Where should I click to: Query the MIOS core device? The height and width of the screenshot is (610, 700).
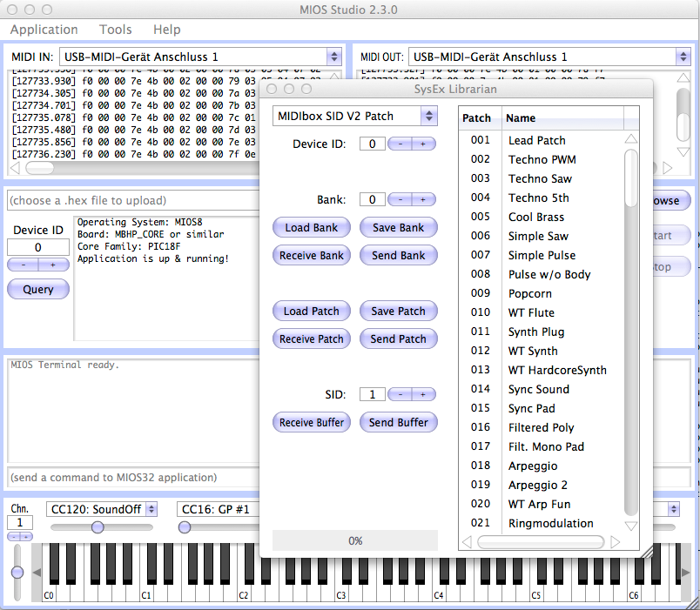[38, 289]
